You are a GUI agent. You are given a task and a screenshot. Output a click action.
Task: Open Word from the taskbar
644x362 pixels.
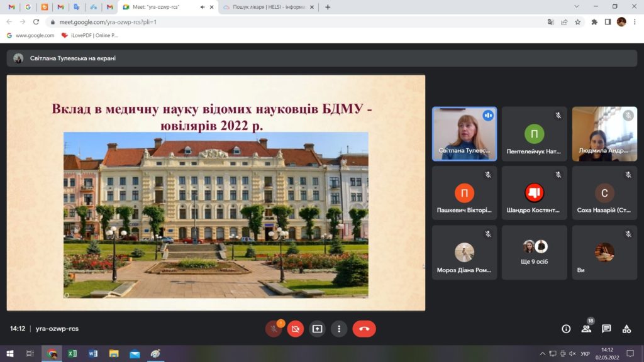93,353
